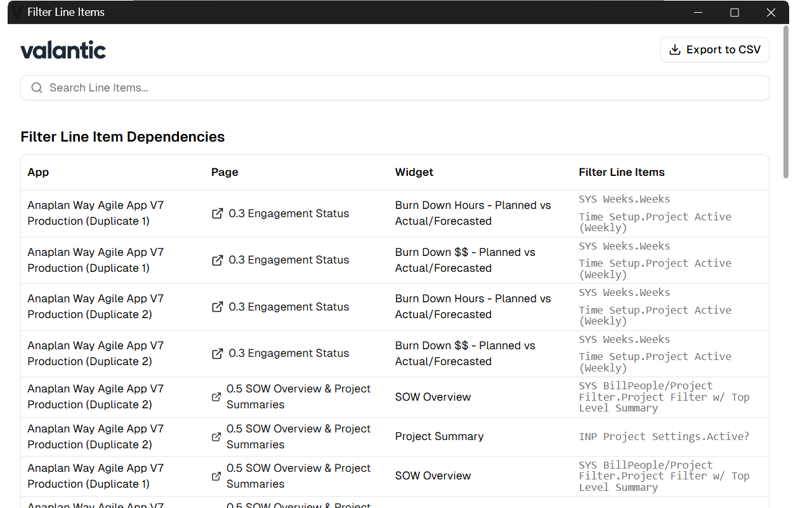Minimize the Filter Line Items window
812x508 pixels.
(x=698, y=12)
